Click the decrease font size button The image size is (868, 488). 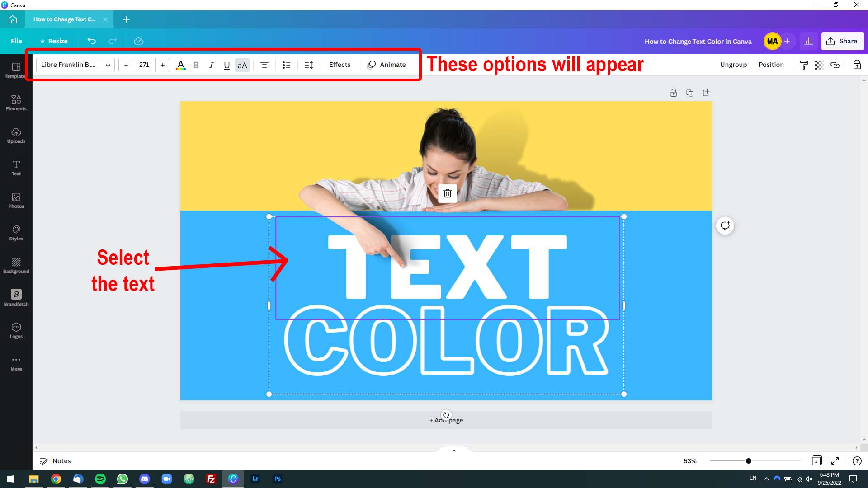126,64
